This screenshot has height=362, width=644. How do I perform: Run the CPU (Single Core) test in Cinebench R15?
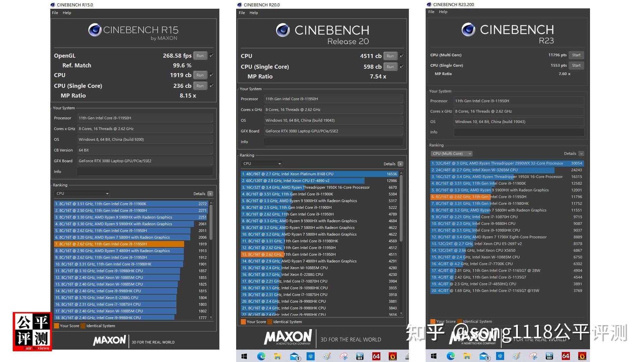coord(200,86)
